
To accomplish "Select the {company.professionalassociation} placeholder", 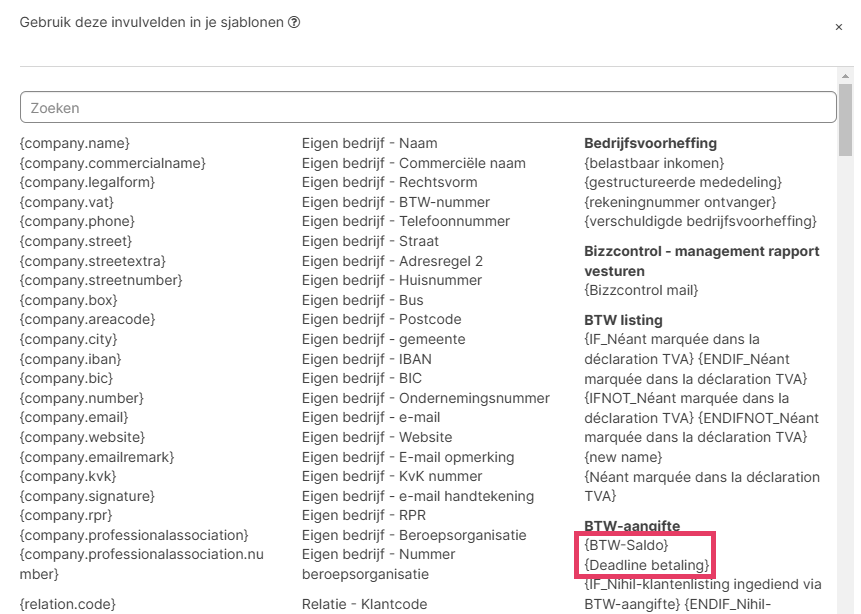I will tap(134, 535).
